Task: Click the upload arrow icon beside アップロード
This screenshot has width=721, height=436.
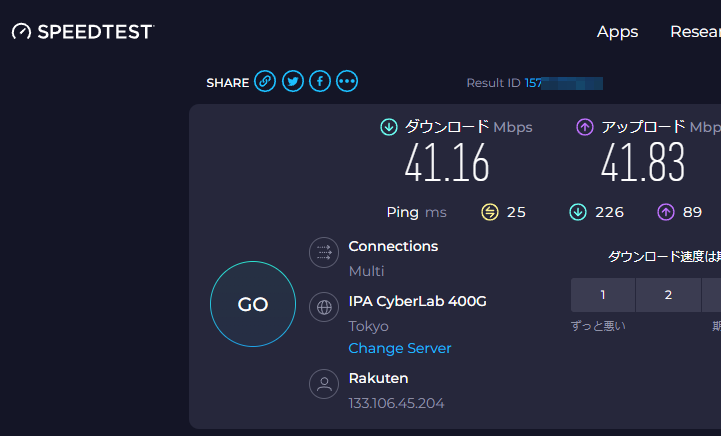Action: point(585,127)
